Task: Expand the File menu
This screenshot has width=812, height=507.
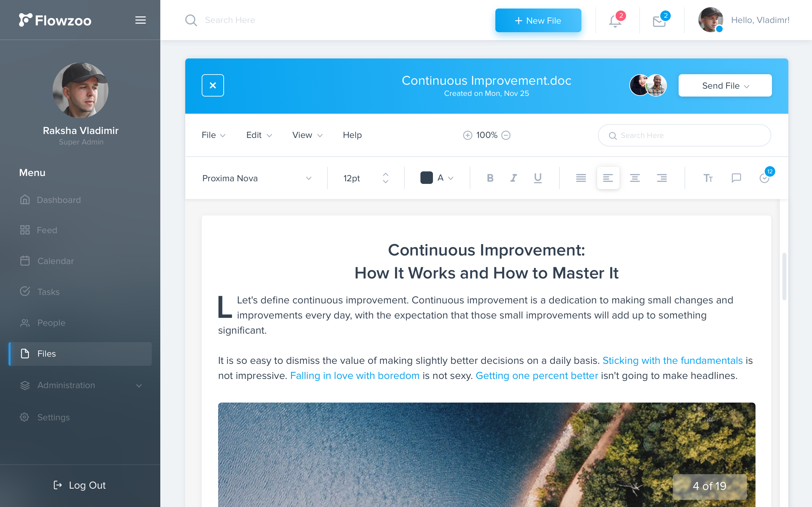Action: pyautogui.click(x=213, y=135)
